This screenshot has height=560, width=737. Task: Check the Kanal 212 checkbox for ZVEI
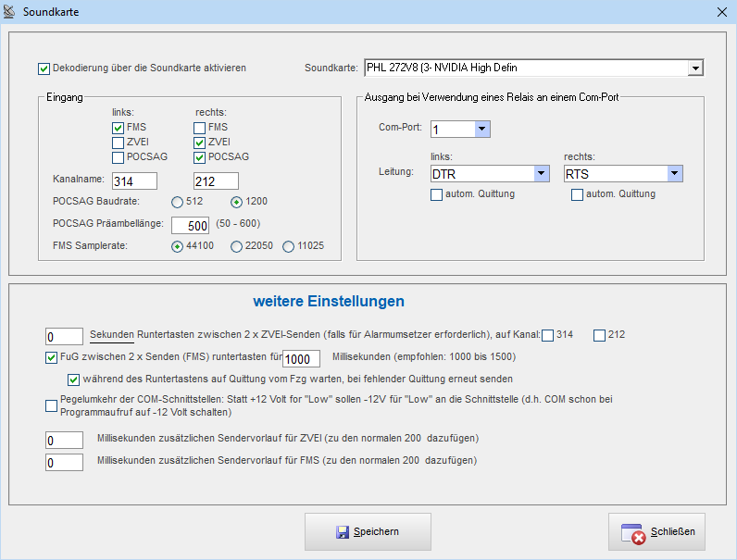click(x=599, y=334)
